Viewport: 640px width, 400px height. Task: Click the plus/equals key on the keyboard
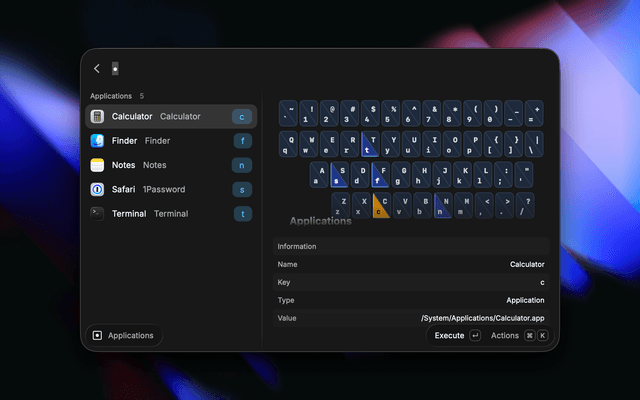pyautogui.click(x=534, y=113)
